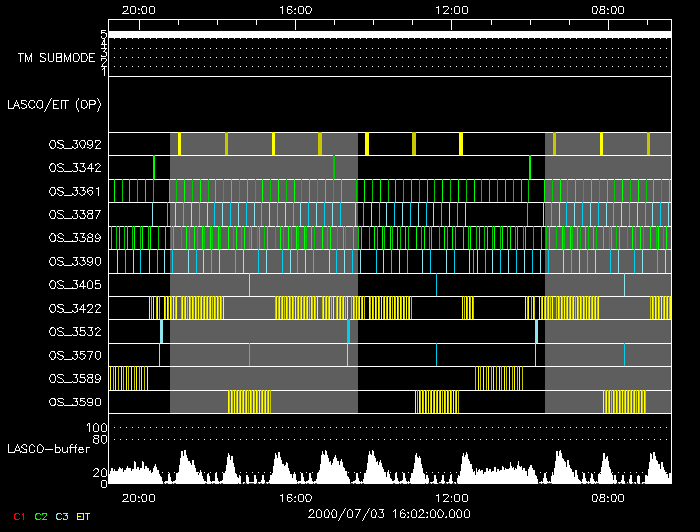Click the LASCO-buffer plot label
The width and height of the screenshot is (700, 532).
click(49, 448)
